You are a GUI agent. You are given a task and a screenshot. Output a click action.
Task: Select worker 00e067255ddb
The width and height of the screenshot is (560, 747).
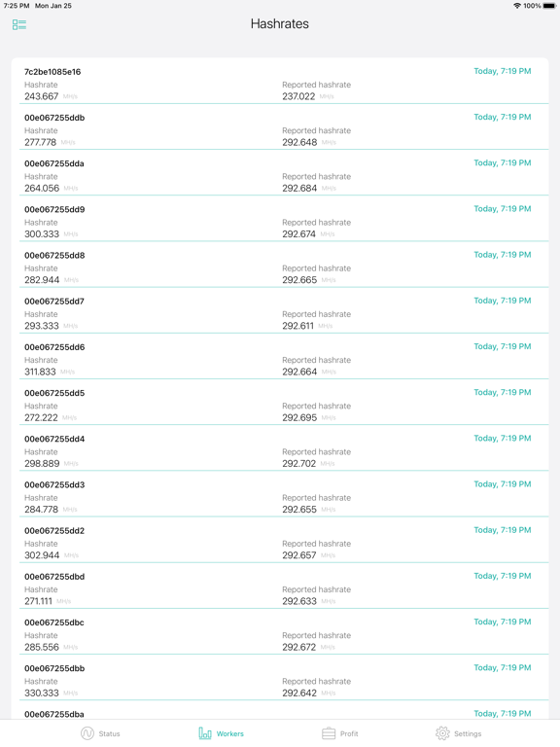click(280, 126)
